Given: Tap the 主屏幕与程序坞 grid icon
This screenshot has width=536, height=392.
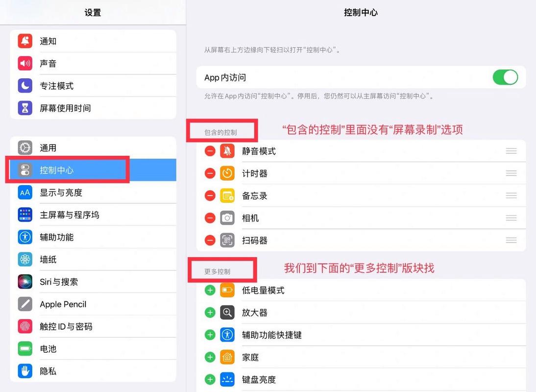Looking at the screenshot, I should pos(25,215).
